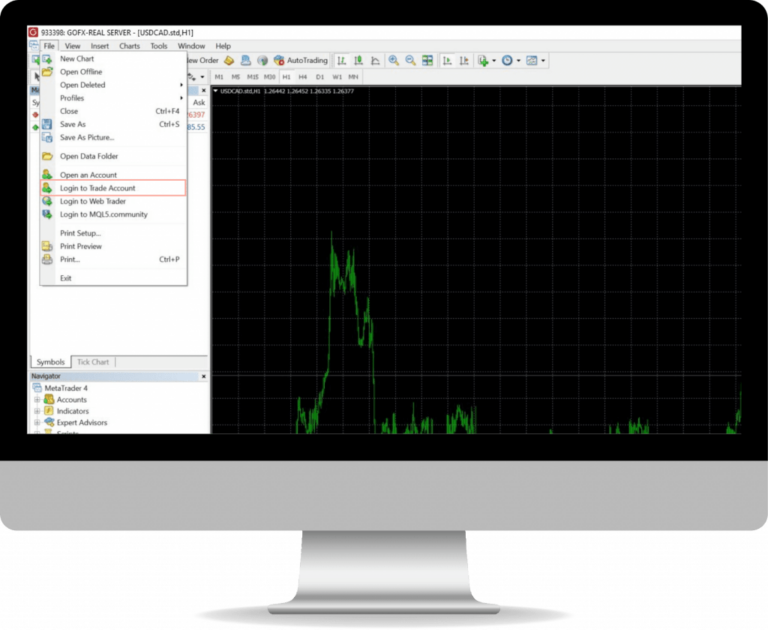Switch to Symbols tab
Screen dimensions: 768x630
[50, 362]
